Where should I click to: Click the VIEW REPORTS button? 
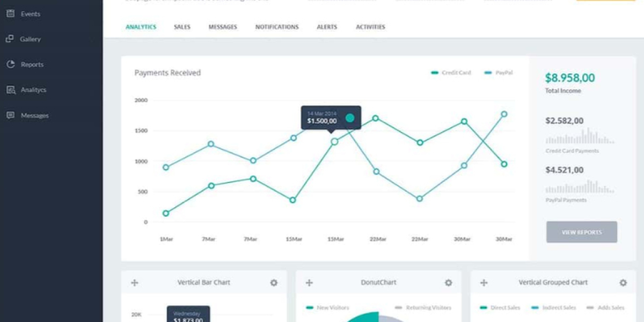click(x=582, y=232)
